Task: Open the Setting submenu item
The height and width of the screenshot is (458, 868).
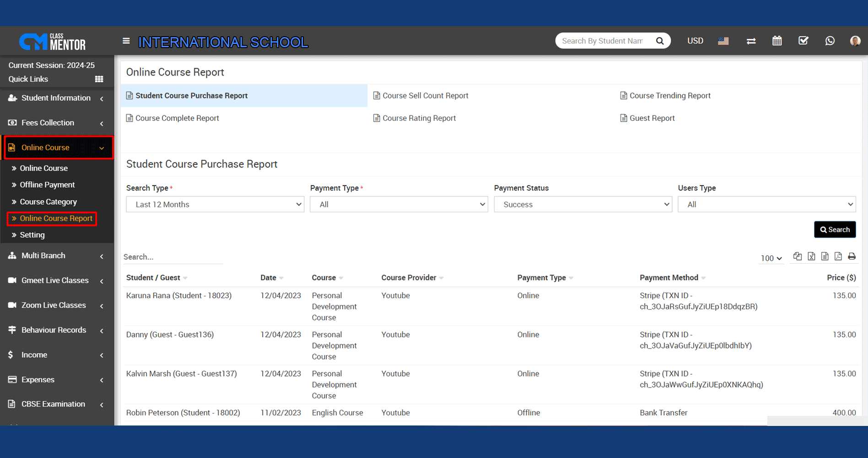Action: 32,235
